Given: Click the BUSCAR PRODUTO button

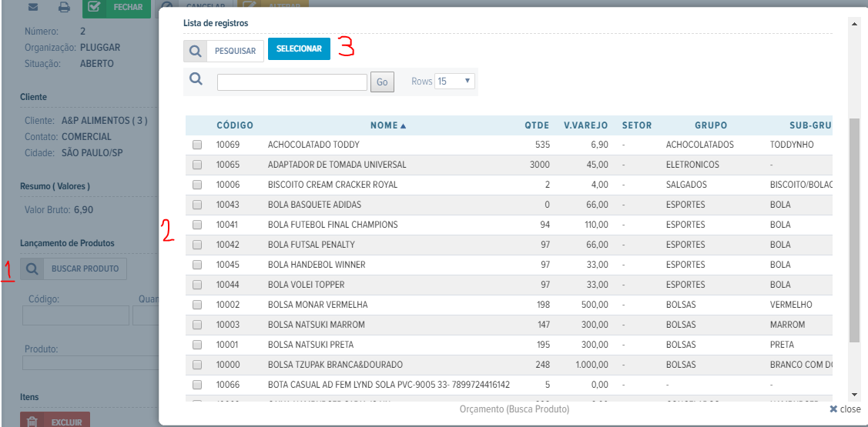Looking at the screenshot, I should coord(74,269).
